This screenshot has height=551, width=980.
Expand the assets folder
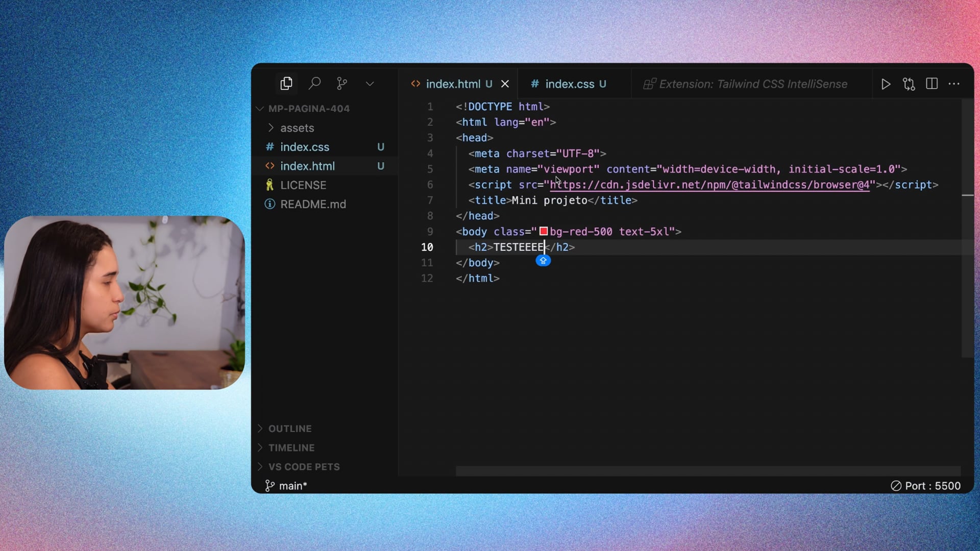pyautogui.click(x=297, y=128)
